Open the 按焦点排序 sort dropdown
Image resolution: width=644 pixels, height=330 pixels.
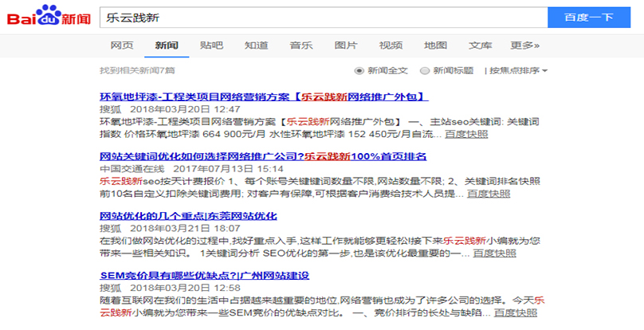pos(518,71)
